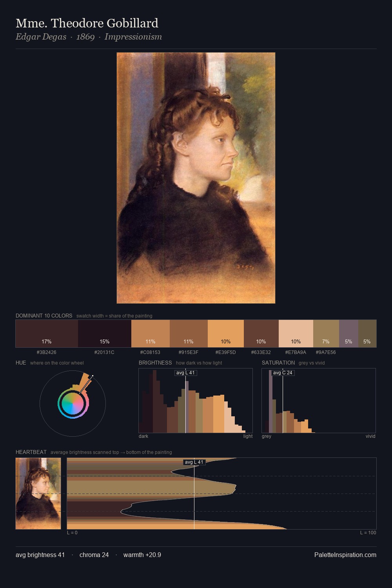Click the avg brightness 41 footer stat
The width and height of the screenshot is (392, 588).
coord(40,555)
